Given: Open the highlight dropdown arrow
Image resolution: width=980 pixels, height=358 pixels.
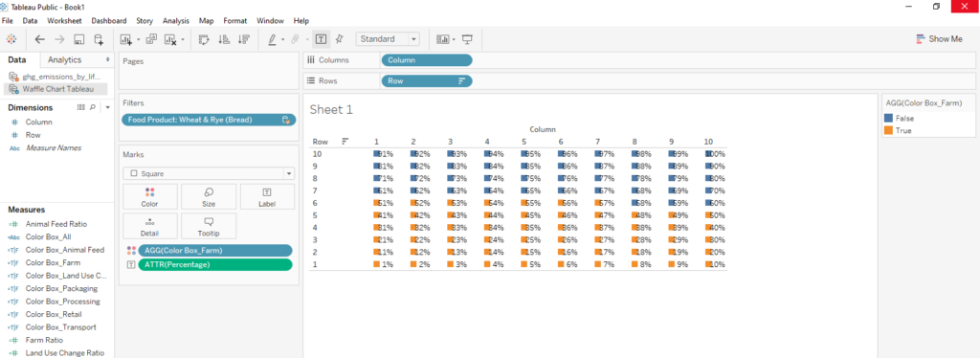Looking at the screenshot, I should (x=283, y=39).
